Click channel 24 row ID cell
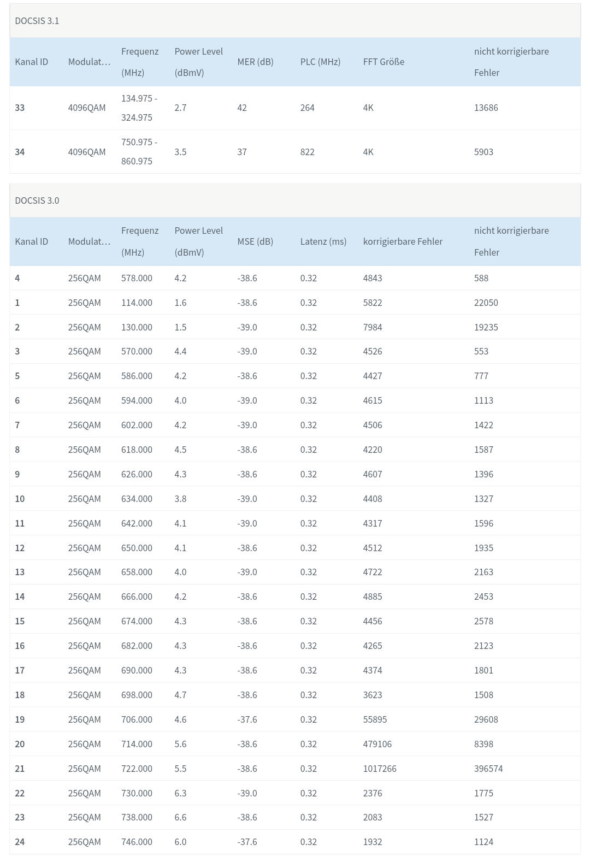Screen dimensions: 590x868 click(20, 842)
